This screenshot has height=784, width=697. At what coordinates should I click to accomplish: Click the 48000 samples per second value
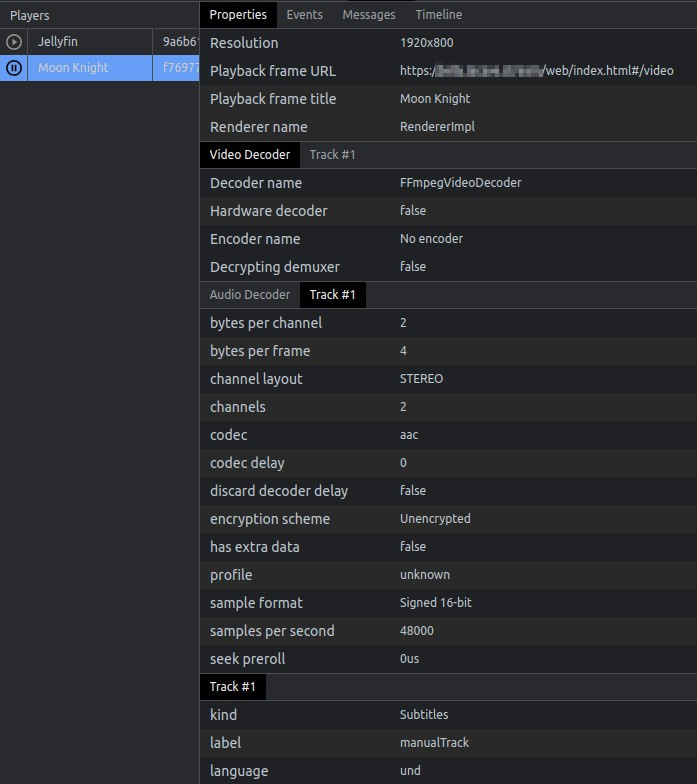pyautogui.click(x=416, y=630)
